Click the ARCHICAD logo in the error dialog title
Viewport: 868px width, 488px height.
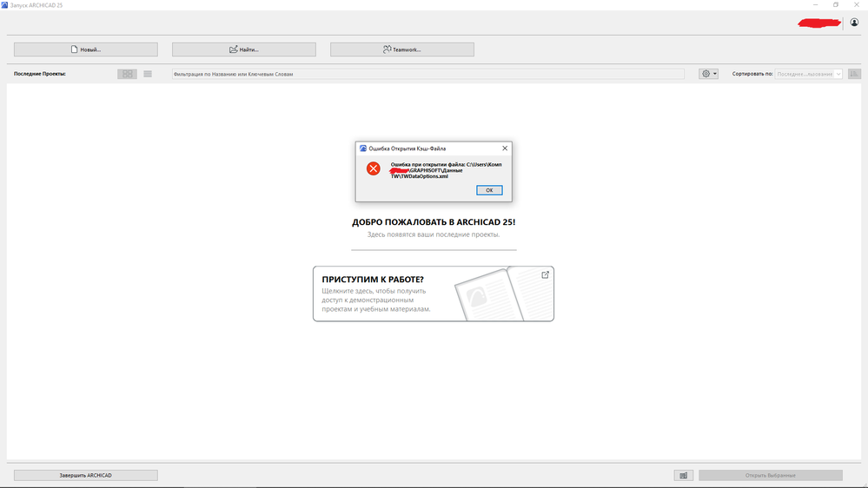click(x=363, y=148)
